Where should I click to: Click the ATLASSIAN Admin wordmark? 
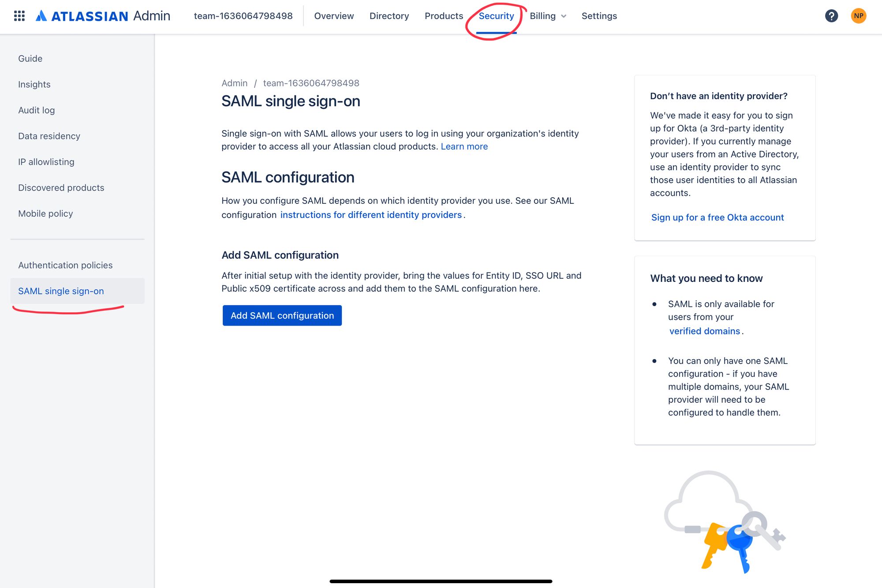click(x=110, y=16)
